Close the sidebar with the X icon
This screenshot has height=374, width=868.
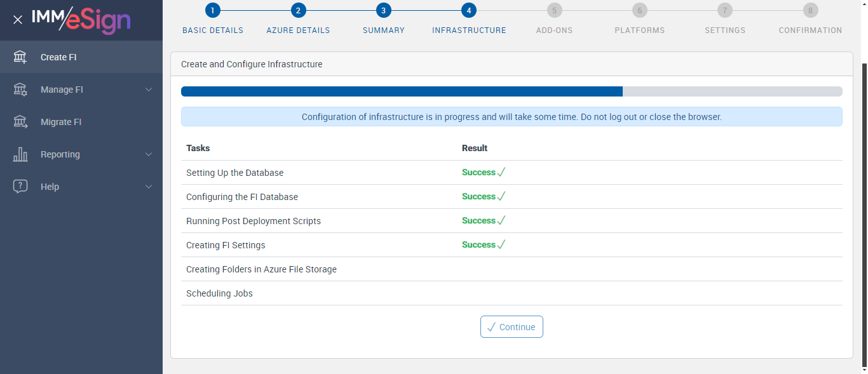click(x=18, y=20)
